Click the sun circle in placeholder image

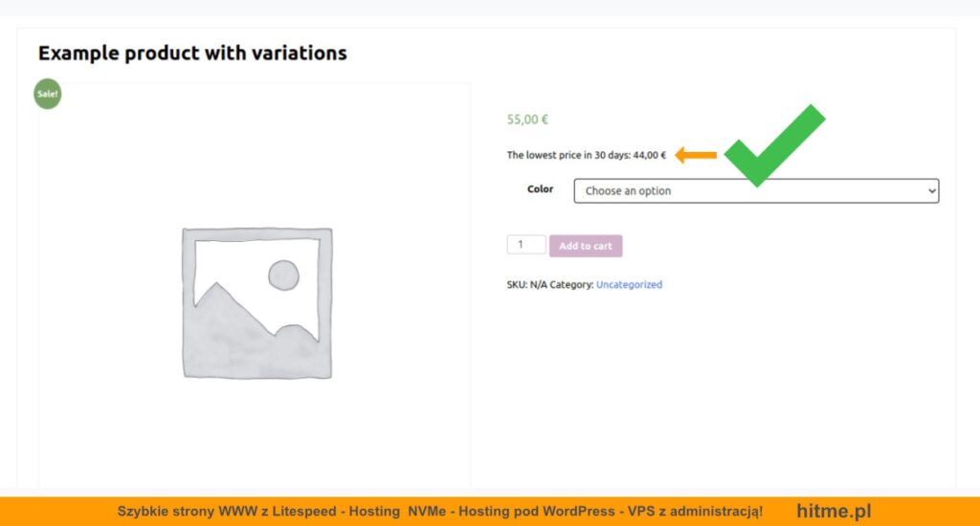[283, 274]
